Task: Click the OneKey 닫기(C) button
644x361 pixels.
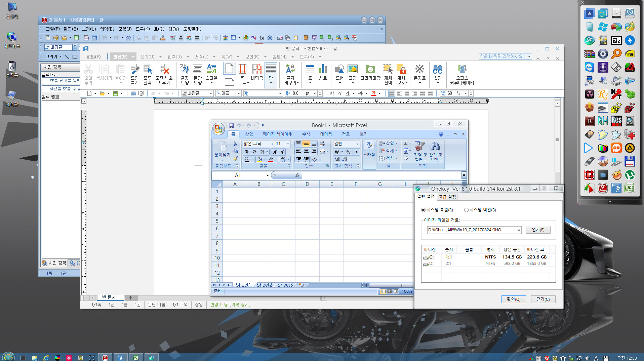Action: (x=543, y=299)
